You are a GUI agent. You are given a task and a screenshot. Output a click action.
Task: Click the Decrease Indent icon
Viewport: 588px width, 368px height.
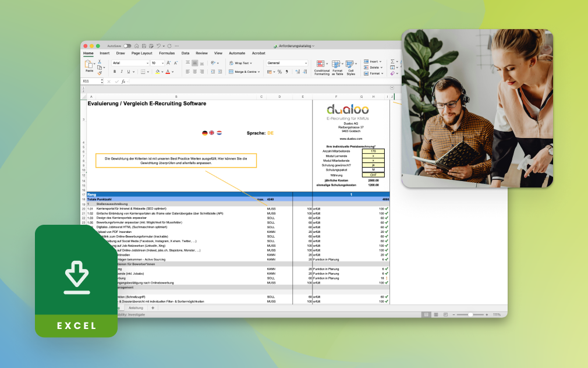pos(212,72)
